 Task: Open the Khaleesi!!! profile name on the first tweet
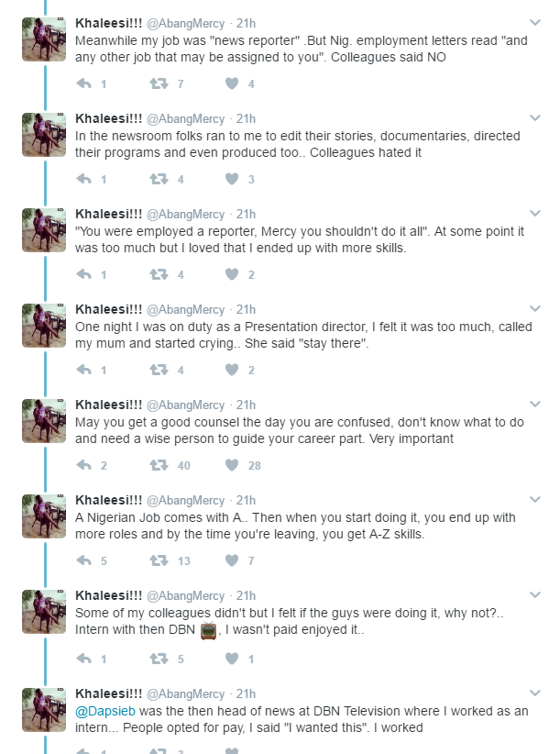(108, 23)
